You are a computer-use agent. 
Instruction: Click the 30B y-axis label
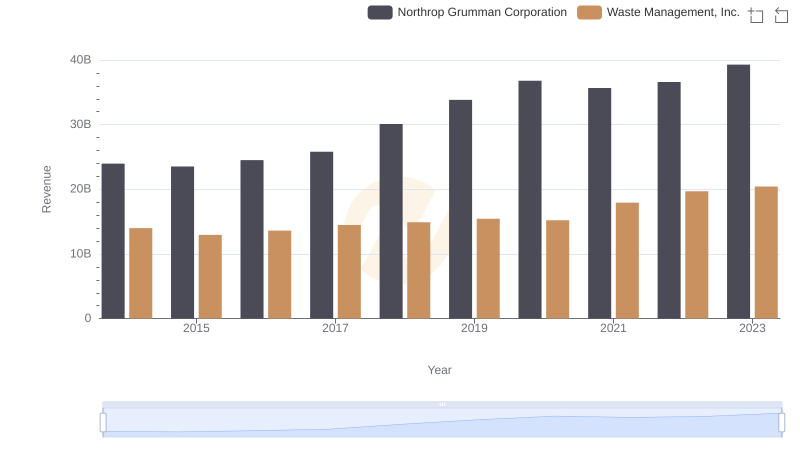coord(81,124)
